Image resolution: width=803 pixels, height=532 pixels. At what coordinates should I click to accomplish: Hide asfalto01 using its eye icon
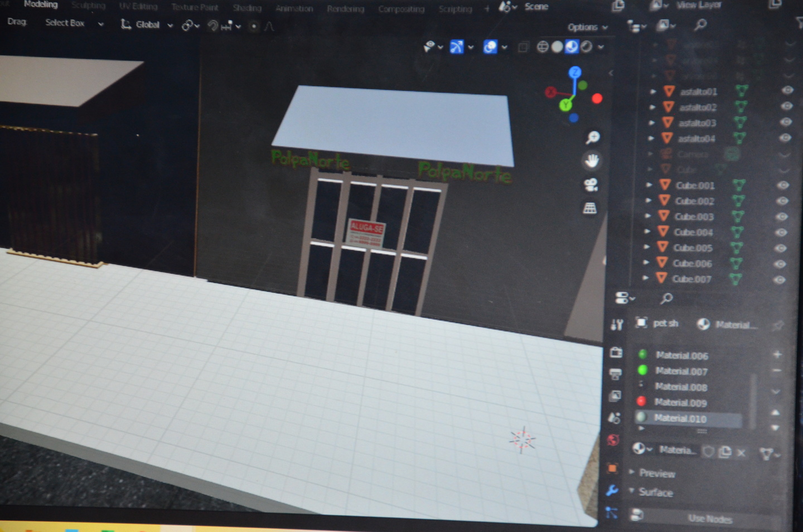[x=787, y=90]
